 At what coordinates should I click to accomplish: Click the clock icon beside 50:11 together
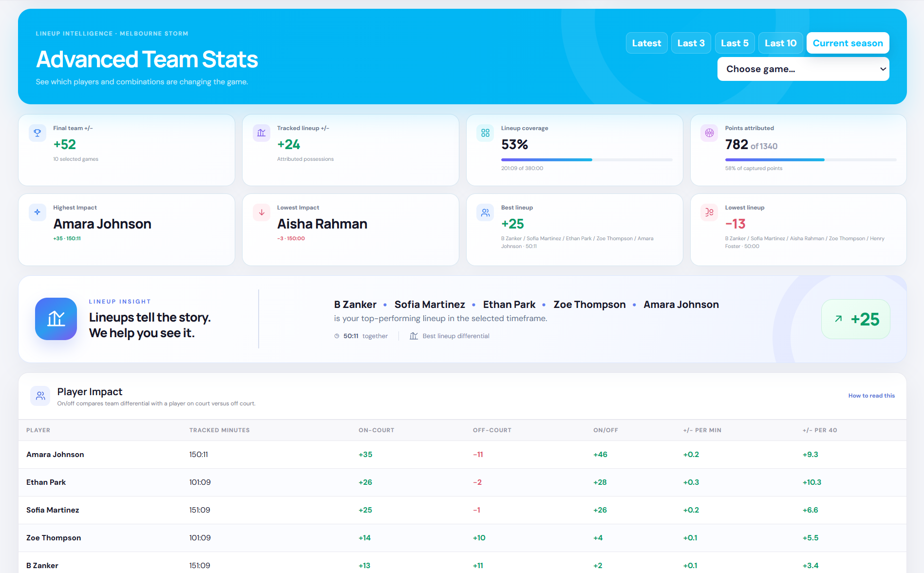[337, 336]
